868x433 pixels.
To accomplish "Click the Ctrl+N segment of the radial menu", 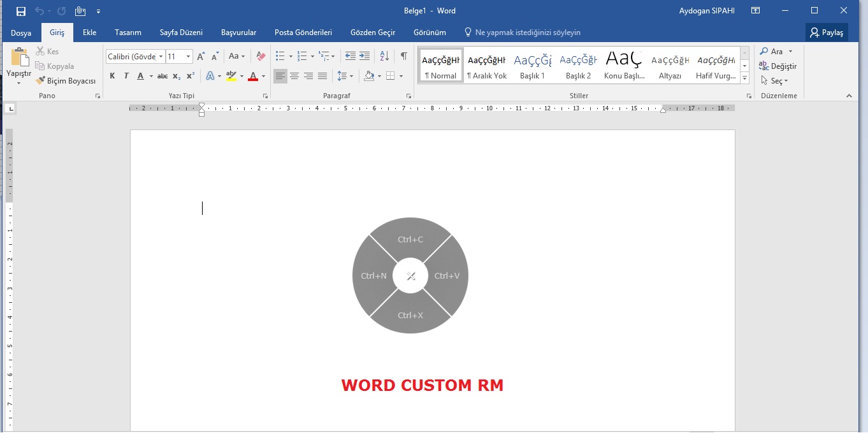I will pos(373,276).
